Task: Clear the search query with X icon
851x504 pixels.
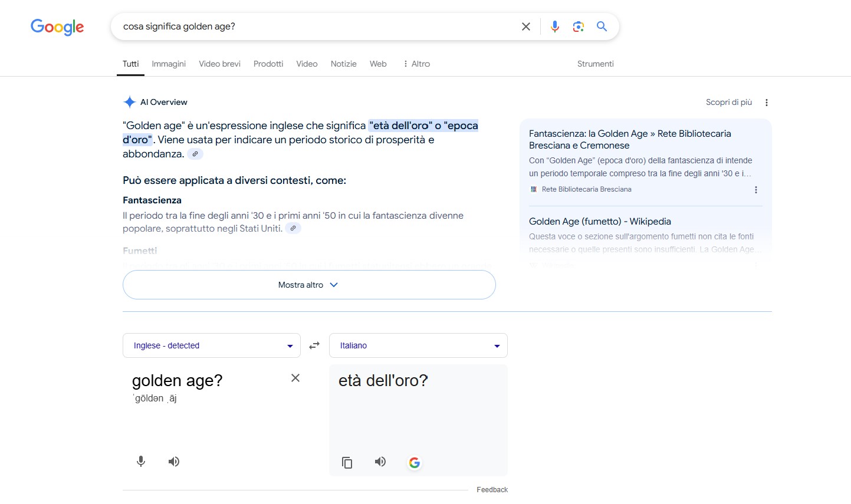Action: pos(526,27)
